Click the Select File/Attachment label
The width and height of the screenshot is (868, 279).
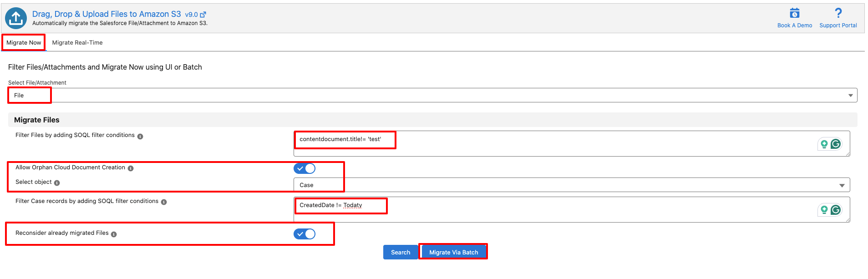point(37,83)
